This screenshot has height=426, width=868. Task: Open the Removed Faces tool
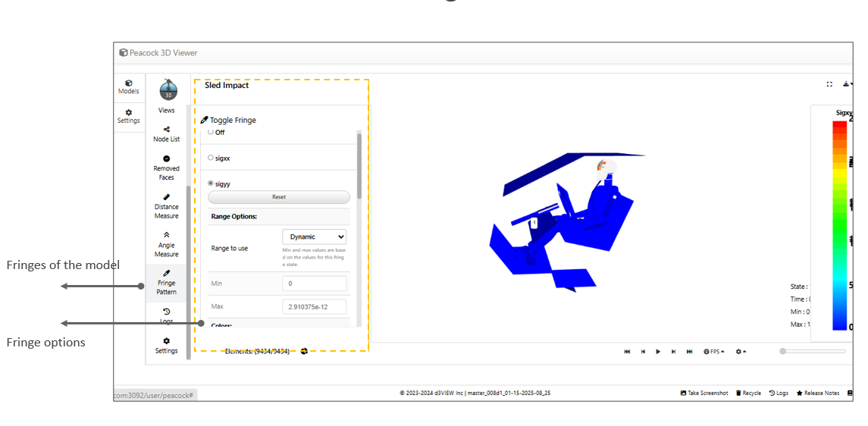coord(167,168)
